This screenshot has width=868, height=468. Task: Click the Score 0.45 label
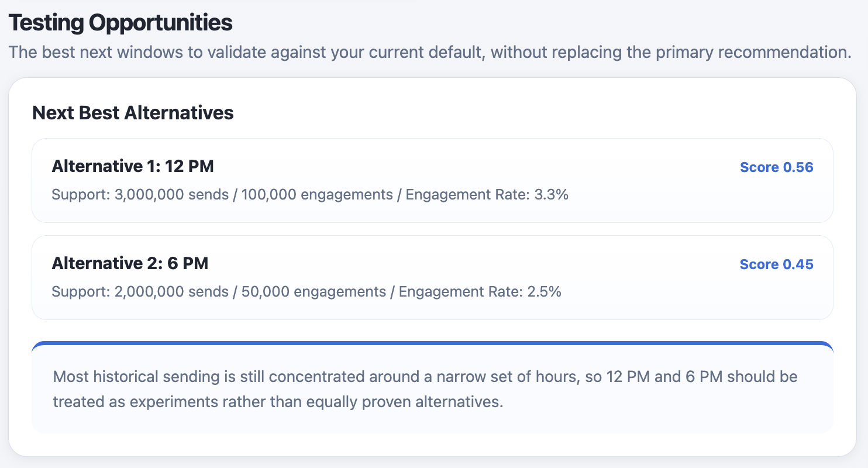(776, 264)
